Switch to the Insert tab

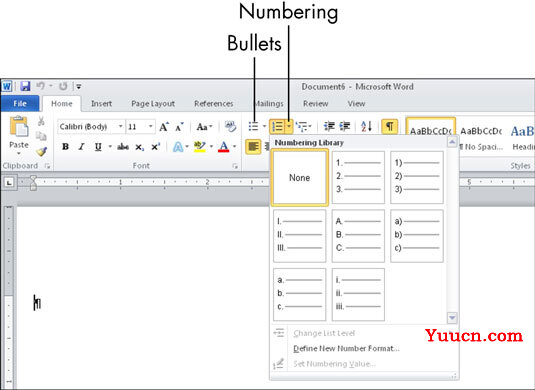click(x=101, y=103)
